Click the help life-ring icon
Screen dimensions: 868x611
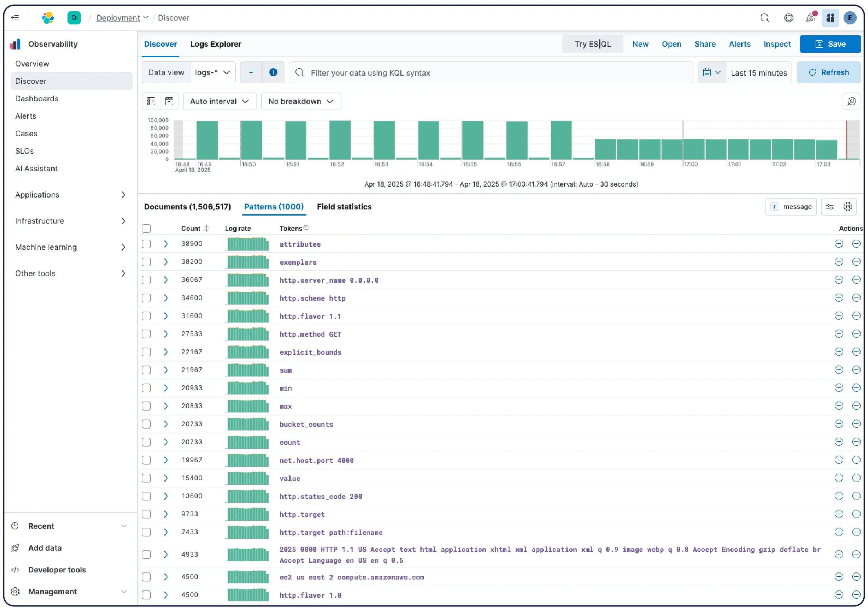pos(789,18)
